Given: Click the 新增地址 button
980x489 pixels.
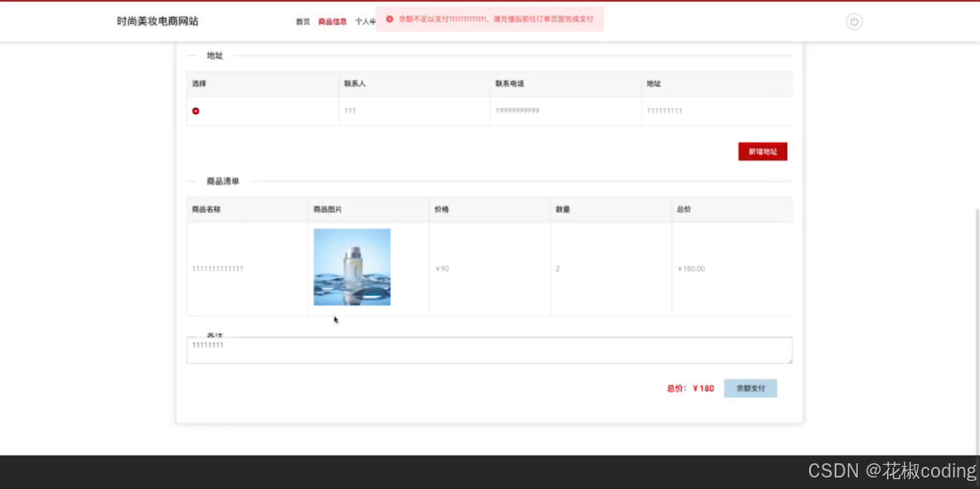Looking at the screenshot, I should pos(762,151).
